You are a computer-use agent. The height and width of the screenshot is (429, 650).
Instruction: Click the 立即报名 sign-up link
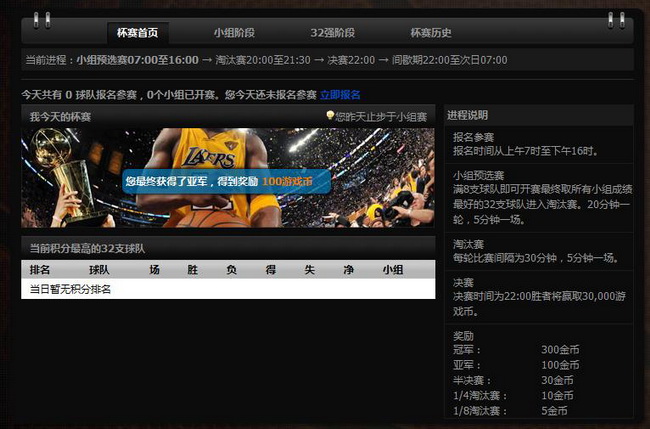340,95
